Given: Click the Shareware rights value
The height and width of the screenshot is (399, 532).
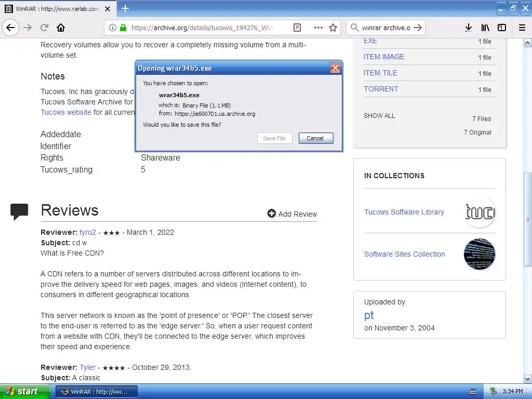Looking at the screenshot, I should coord(161,158).
